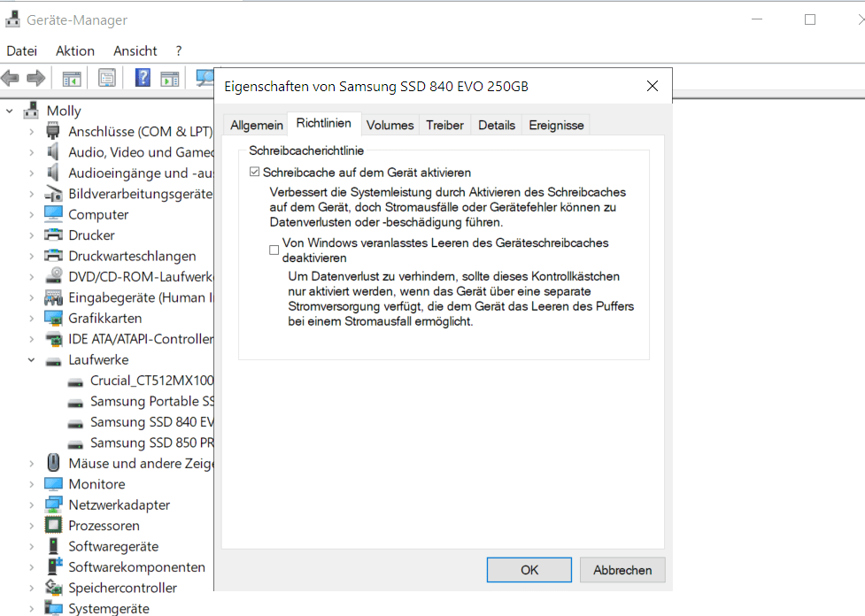
Task: Open the Datei menu
Action: click(x=22, y=50)
